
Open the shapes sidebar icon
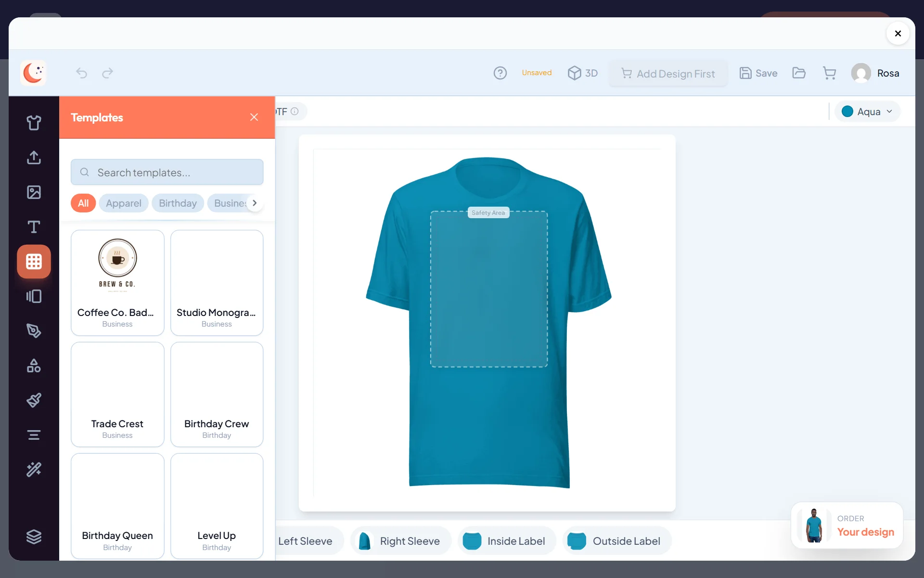point(34,366)
